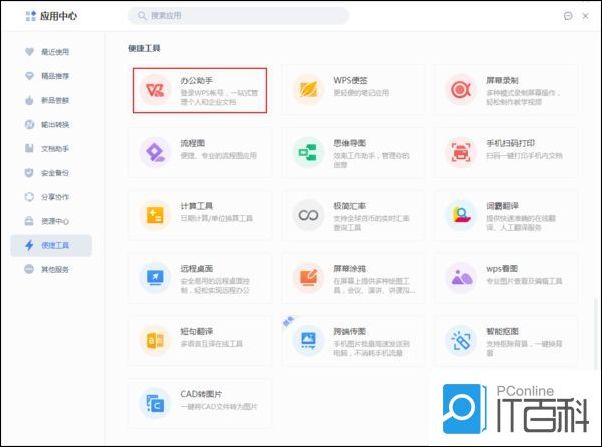Open the 思维导图 mind map icon
This screenshot has height=447, width=602.
308,152
